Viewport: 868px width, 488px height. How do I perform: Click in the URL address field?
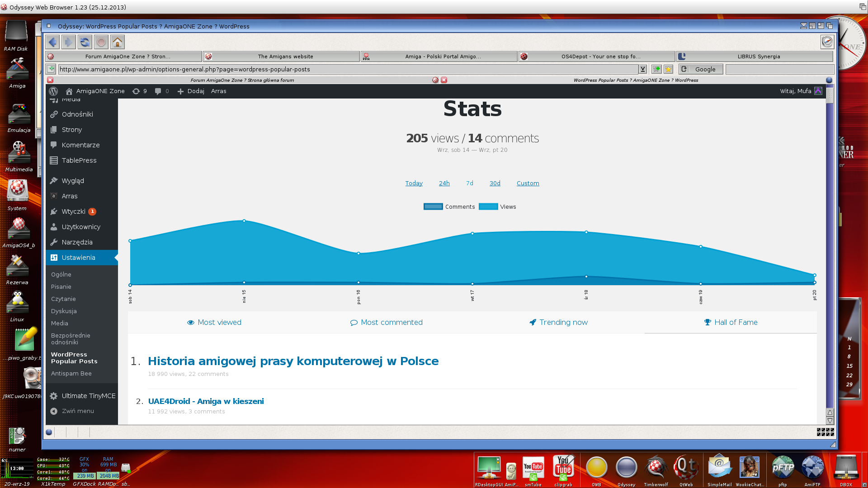[348, 69]
